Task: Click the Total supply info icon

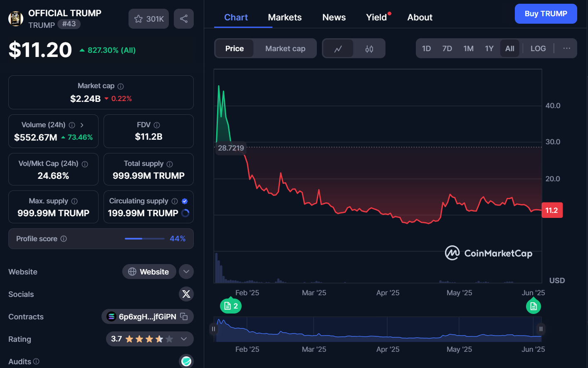Action: pos(170,164)
